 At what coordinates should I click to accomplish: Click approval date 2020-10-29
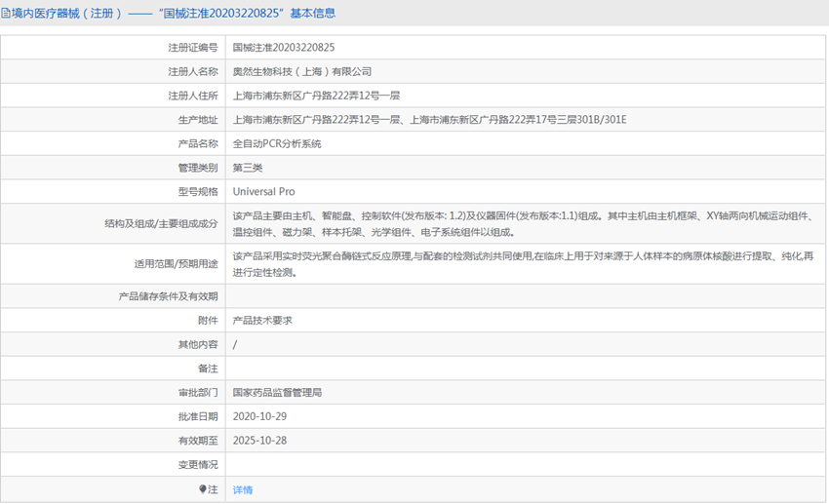click(260, 416)
